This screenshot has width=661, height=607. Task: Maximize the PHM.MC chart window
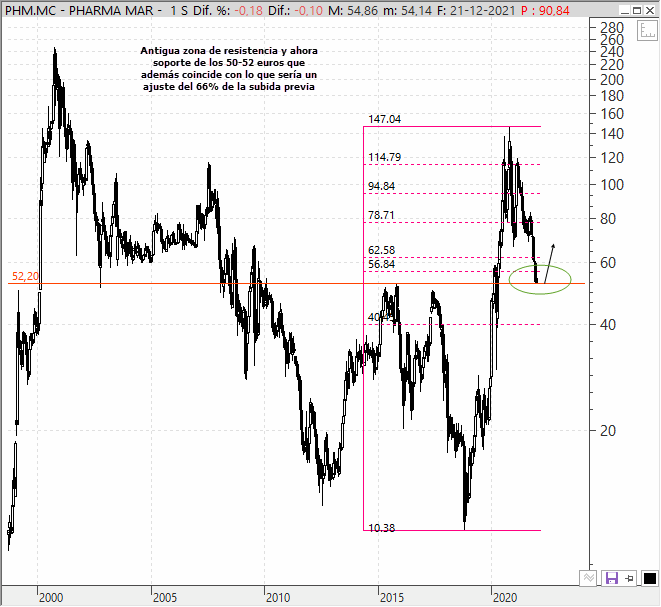click(637, 10)
